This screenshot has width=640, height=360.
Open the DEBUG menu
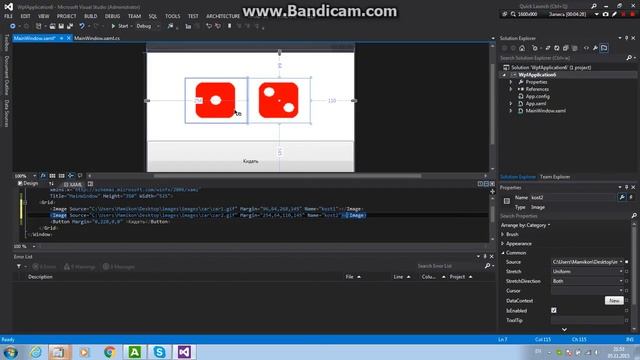pyautogui.click(x=112, y=16)
